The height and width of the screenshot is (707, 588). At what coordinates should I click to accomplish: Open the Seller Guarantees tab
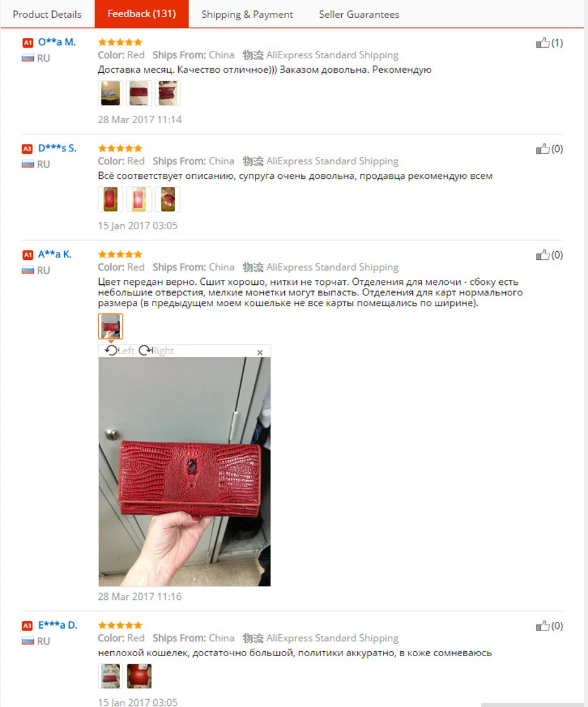(x=359, y=15)
